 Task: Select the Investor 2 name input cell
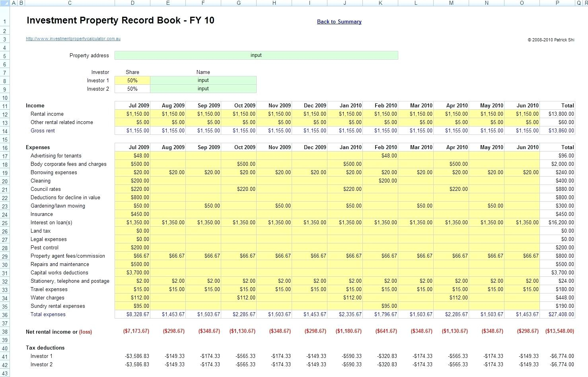[203, 89]
